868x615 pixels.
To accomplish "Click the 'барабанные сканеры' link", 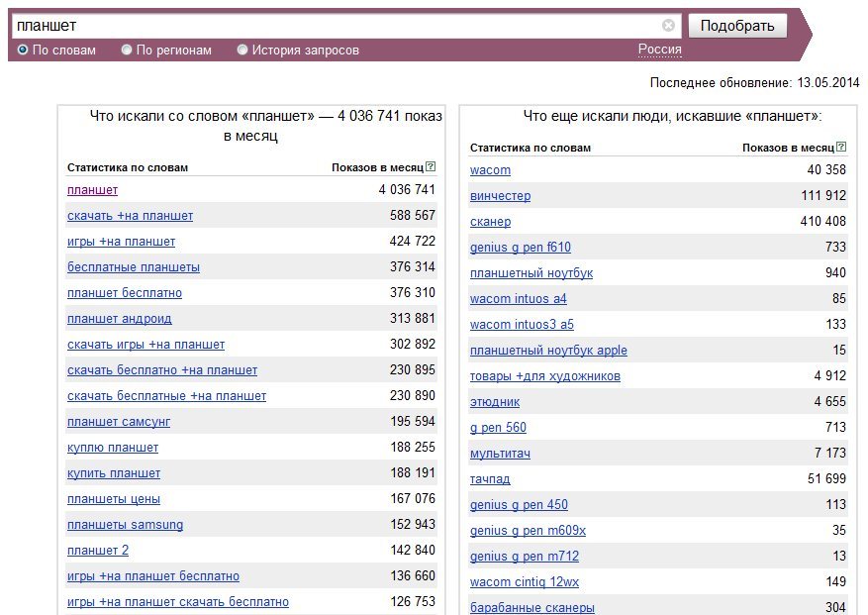I will pos(531,608).
